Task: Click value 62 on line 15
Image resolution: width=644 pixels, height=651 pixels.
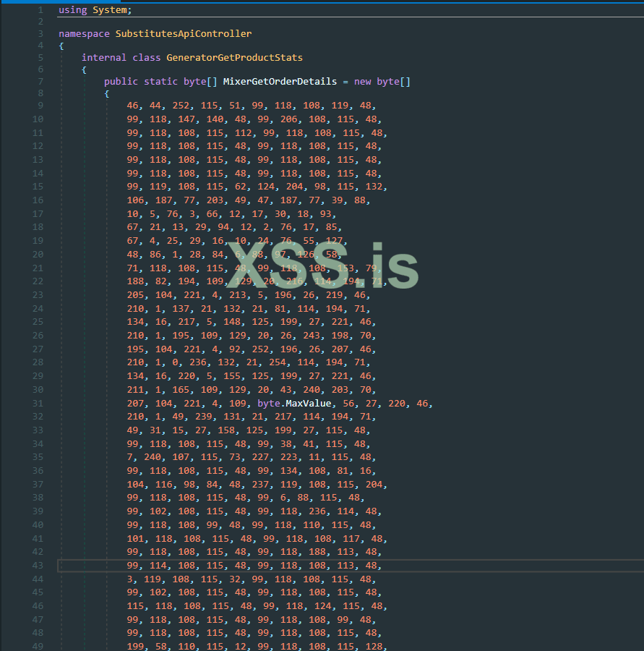Action: [x=240, y=187]
